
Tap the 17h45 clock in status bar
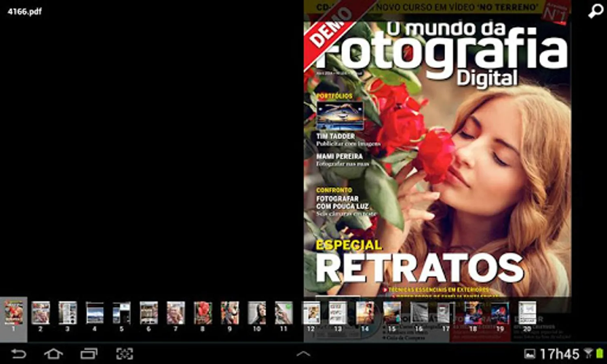pos(560,354)
